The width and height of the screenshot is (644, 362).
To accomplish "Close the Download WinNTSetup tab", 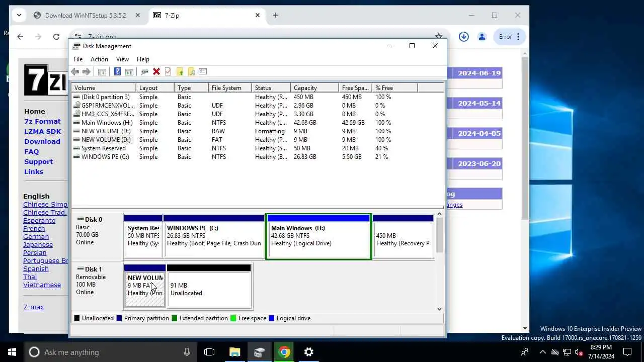I will pos(138,15).
